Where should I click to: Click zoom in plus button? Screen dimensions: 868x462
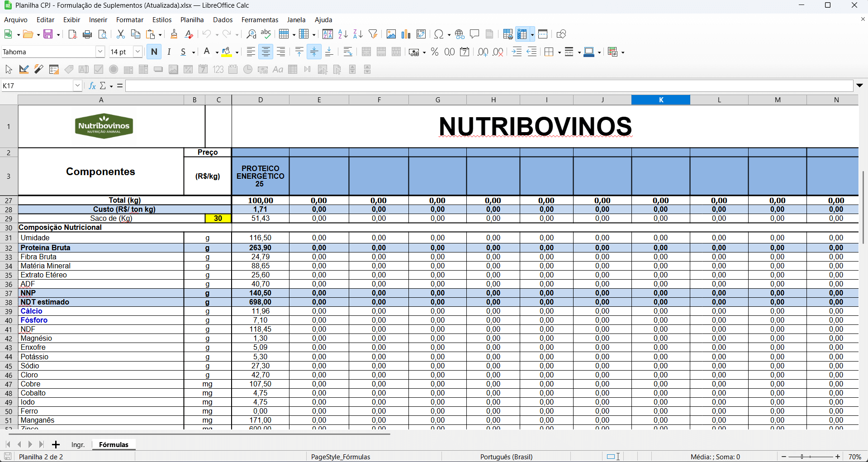pyautogui.click(x=838, y=457)
